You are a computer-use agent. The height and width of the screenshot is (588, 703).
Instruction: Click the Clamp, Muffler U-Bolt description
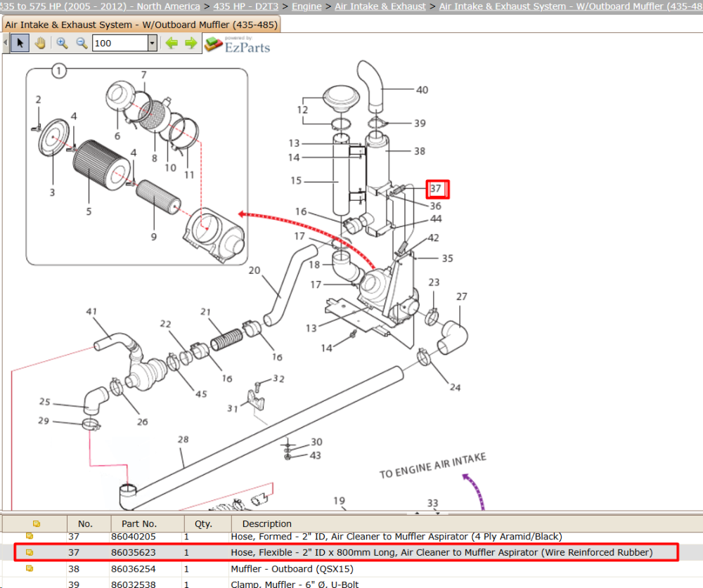coord(295,584)
